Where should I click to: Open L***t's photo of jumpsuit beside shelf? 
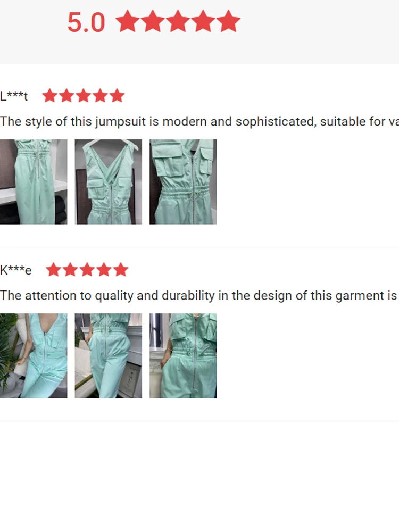pyautogui.click(x=34, y=181)
